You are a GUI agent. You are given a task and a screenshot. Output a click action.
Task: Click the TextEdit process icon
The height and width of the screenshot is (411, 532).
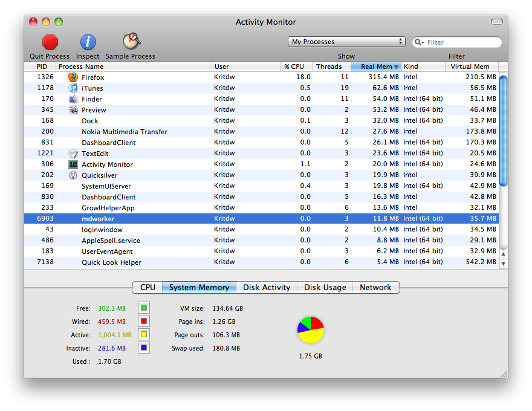pyautogui.click(x=73, y=154)
